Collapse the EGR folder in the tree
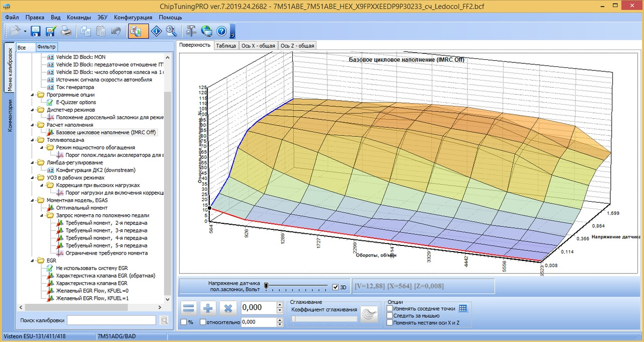644x342 pixels. click(33, 261)
